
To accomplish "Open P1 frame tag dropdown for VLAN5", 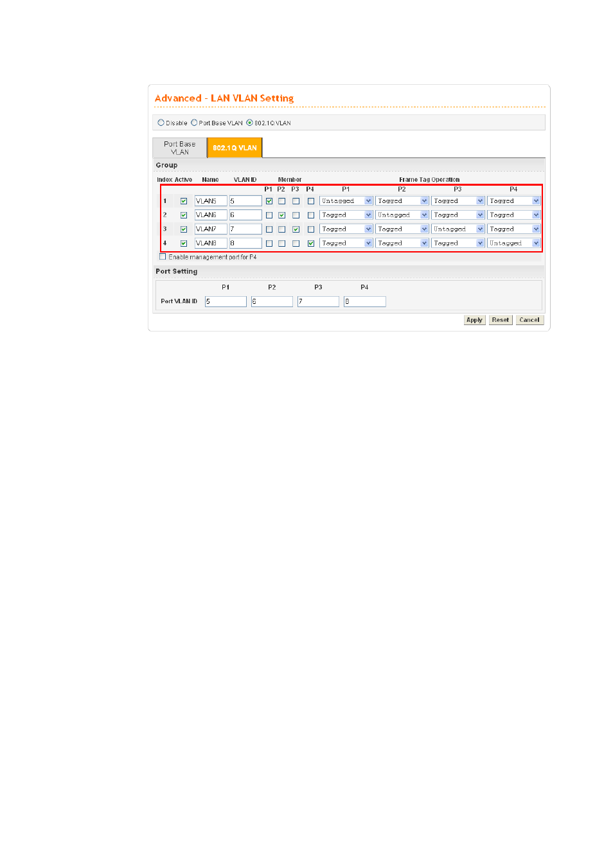I will 346,201.
